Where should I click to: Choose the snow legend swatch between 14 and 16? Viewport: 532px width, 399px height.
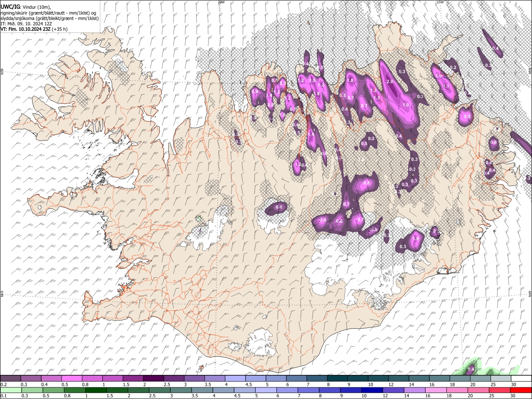(x=419, y=379)
